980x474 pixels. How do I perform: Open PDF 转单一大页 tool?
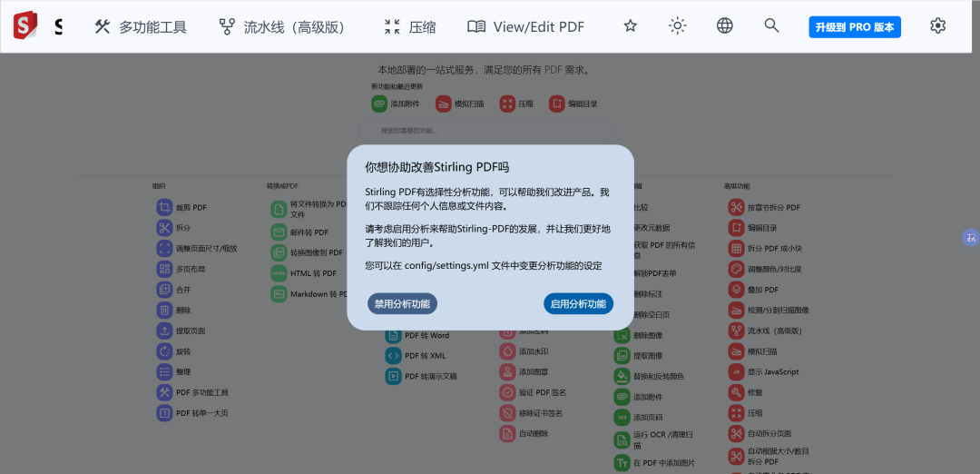[x=192, y=413]
